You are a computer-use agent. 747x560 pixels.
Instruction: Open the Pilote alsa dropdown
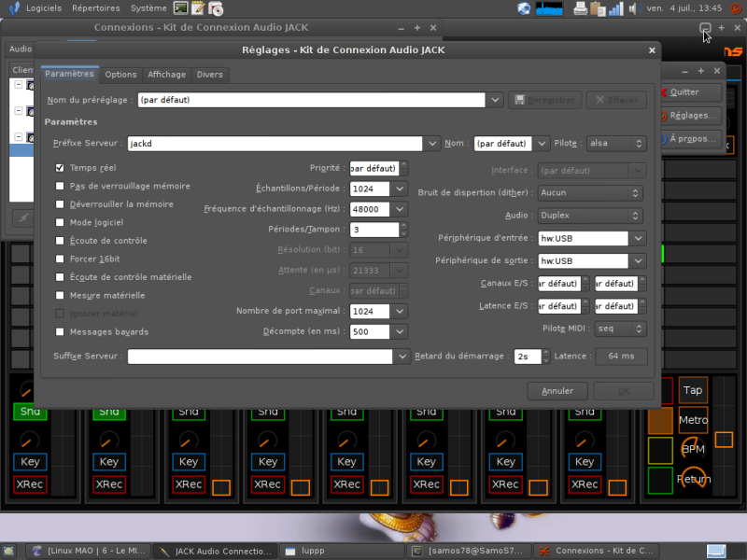click(x=616, y=144)
